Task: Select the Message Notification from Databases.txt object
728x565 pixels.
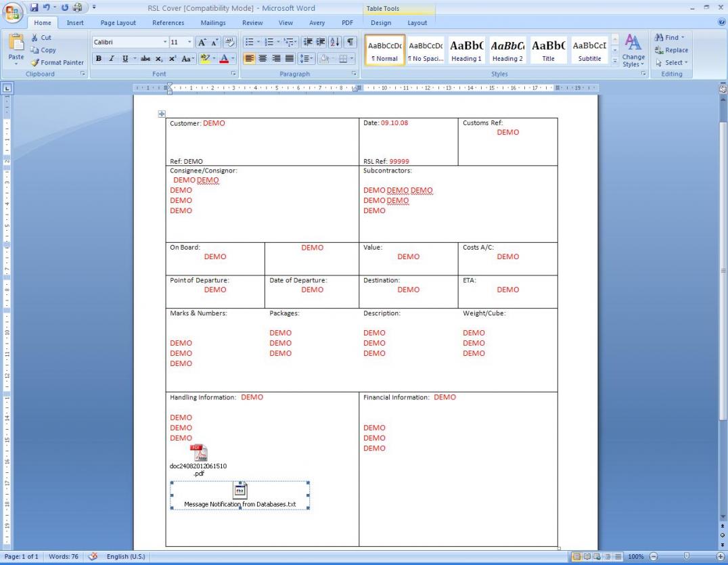Action: click(x=240, y=495)
